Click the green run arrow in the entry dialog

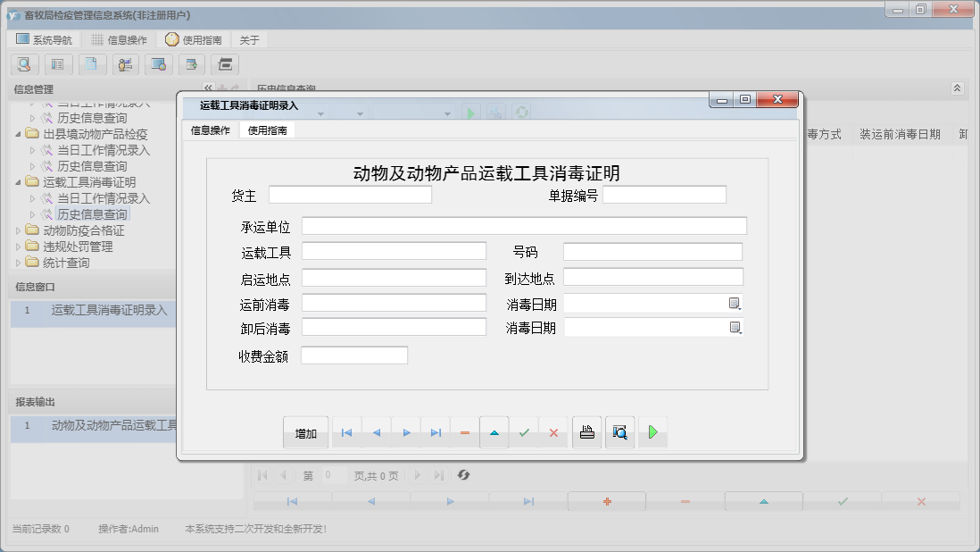click(652, 431)
